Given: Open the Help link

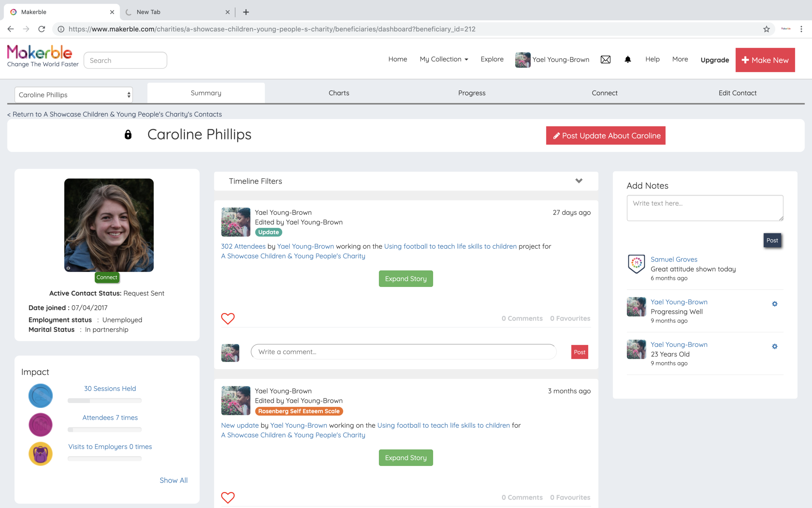Looking at the screenshot, I should point(652,59).
